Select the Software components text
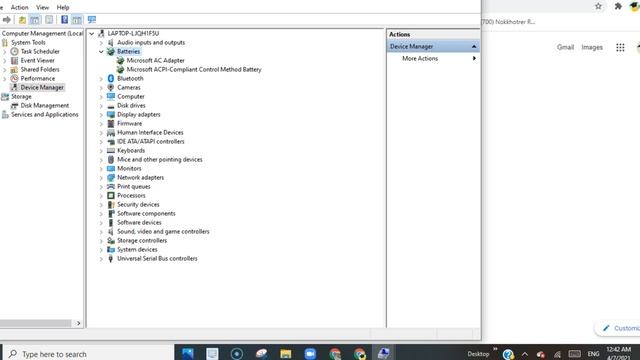 pos(146,213)
